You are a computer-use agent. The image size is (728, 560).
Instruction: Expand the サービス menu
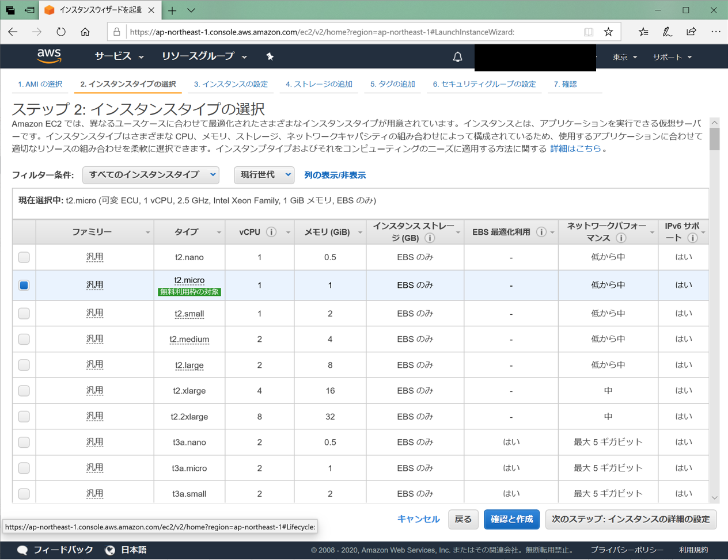pos(119,56)
